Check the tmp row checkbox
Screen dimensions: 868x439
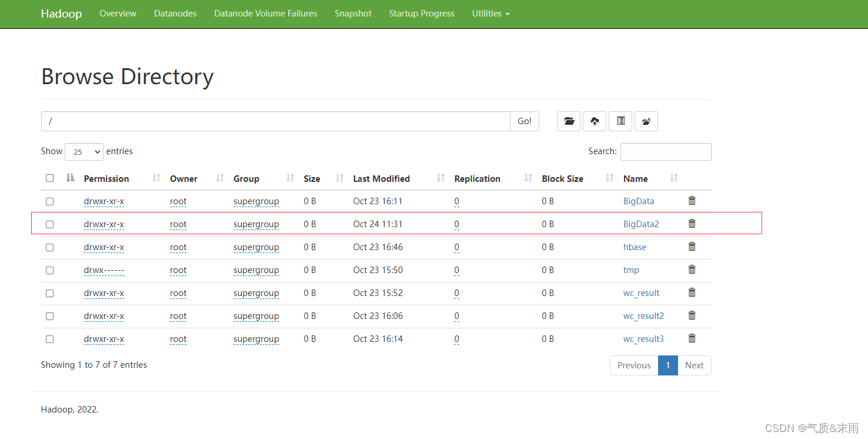click(49, 270)
